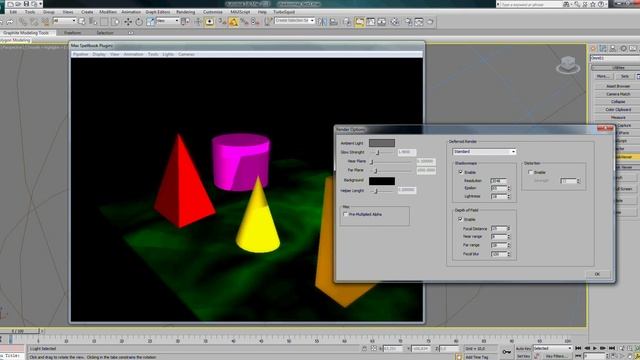Open the Create Selection Set dropdown
The height and width of the screenshot is (360, 640).
tap(294, 20)
